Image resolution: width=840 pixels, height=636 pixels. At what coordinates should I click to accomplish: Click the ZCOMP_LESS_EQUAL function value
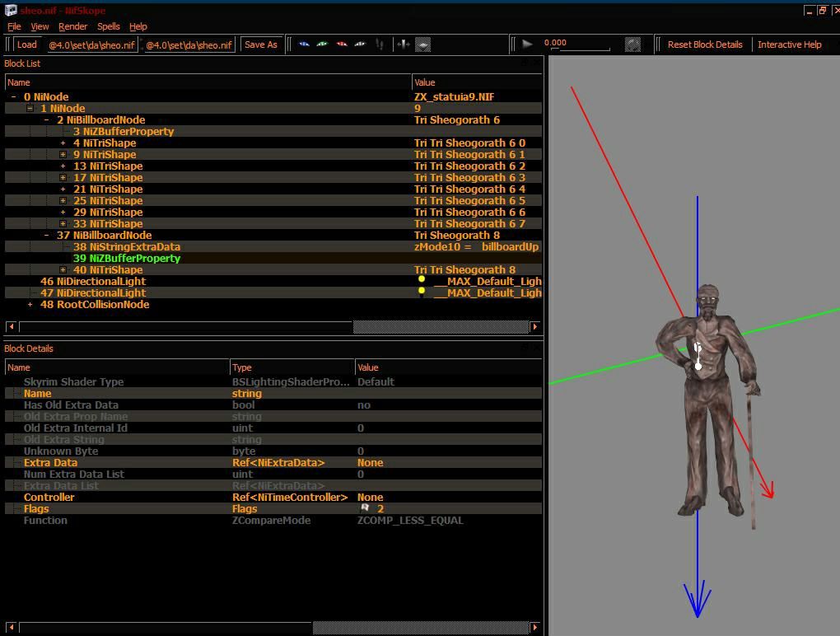click(x=410, y=521)
